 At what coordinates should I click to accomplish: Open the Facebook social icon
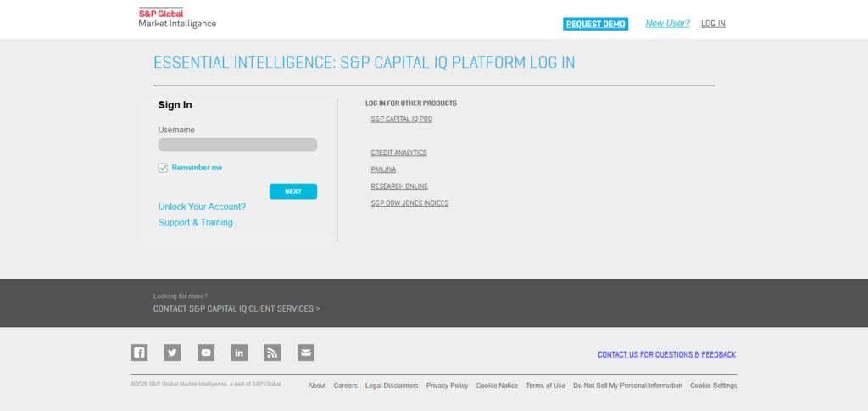pos(139,353)
